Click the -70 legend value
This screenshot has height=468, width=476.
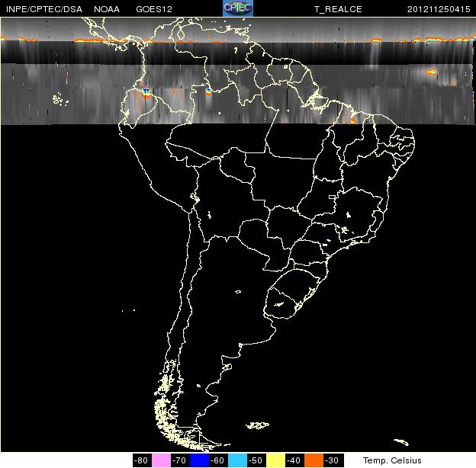coord(179,460)
